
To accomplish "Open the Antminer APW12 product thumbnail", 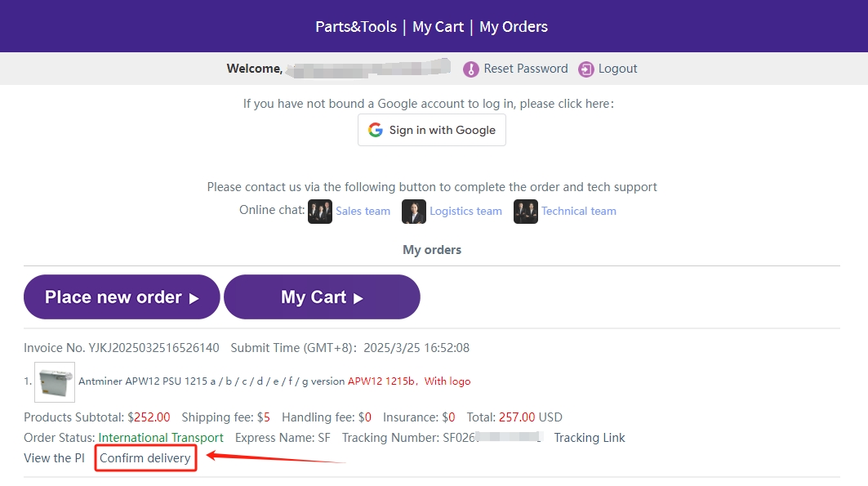I will 55,382.
